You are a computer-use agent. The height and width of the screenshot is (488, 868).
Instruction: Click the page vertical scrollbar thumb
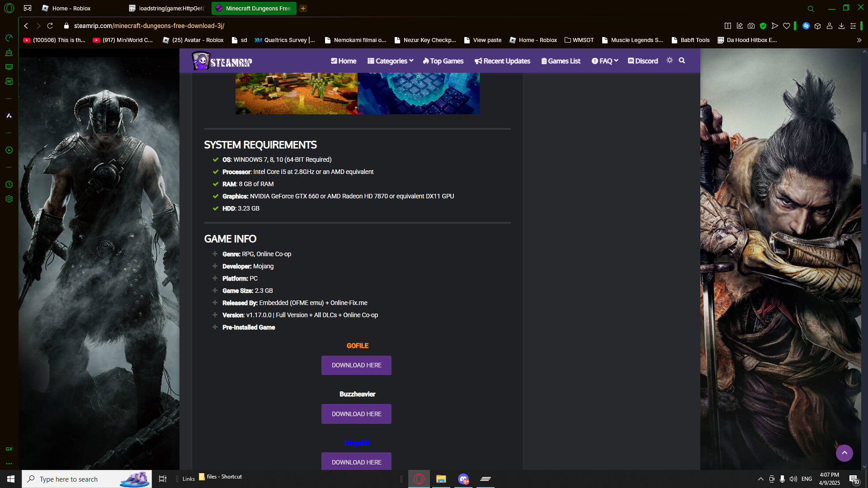click(864, 148)
